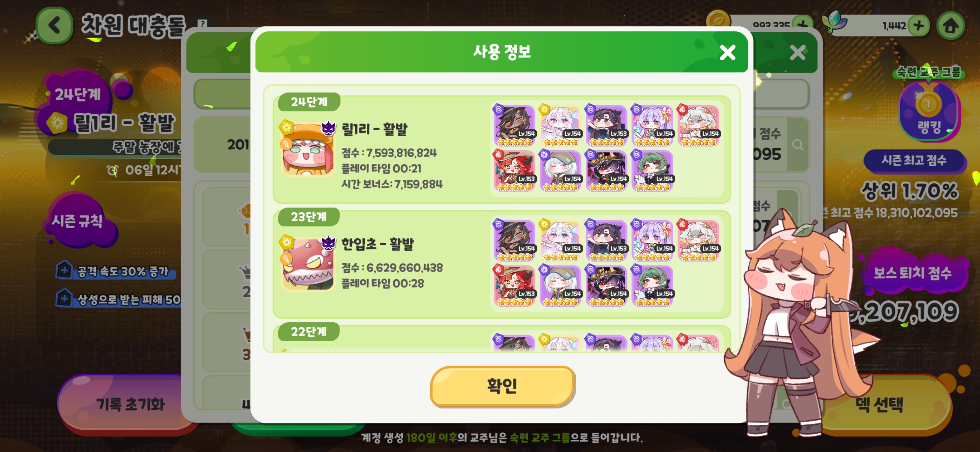Open the 시즌 규칙 section
This screenshot has width=980, height=452.
77,220
